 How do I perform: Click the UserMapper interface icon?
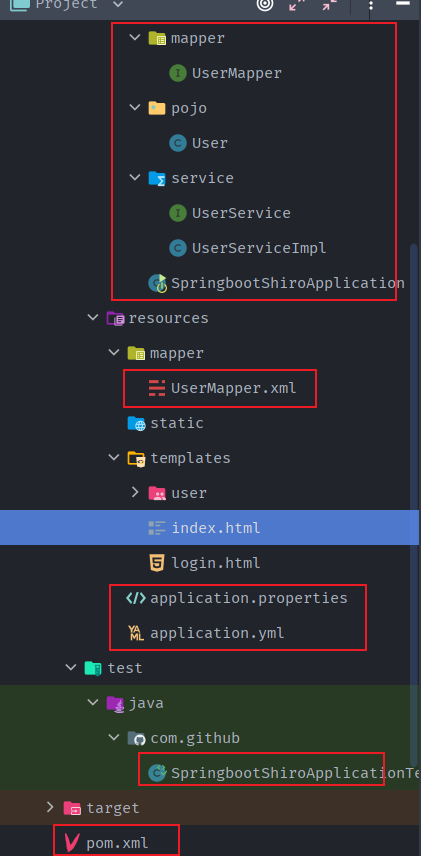pos(178,73)
